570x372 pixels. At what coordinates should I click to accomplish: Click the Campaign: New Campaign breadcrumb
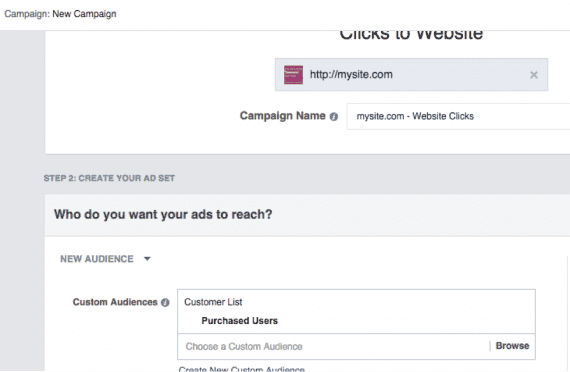point(60,14)
